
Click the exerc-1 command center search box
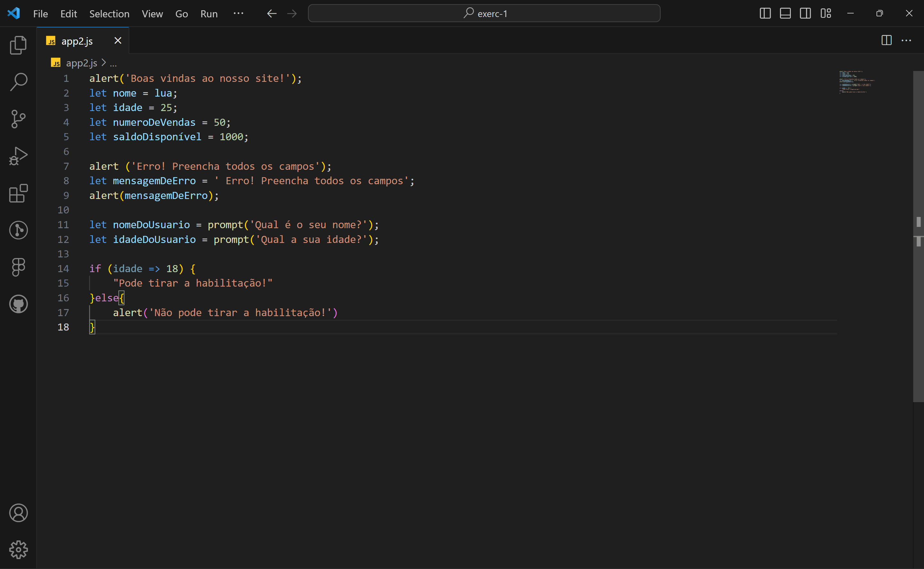pos(484,13)
